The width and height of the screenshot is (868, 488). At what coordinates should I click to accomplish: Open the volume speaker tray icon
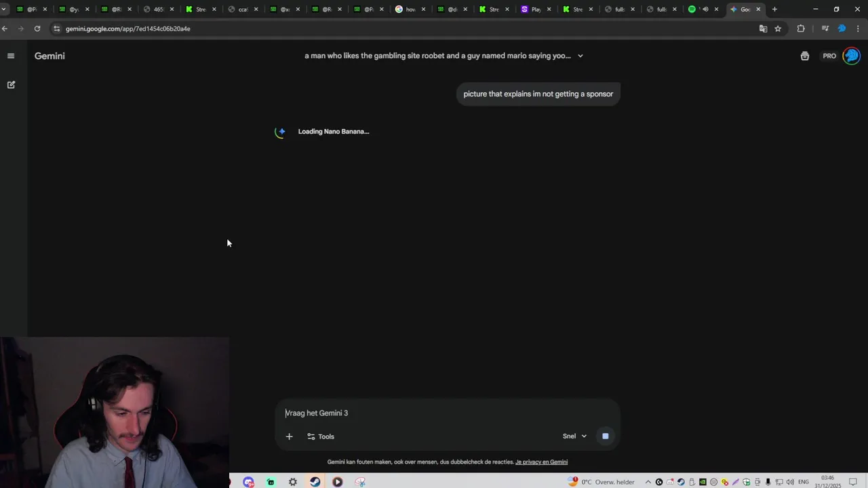click(790, 482)
